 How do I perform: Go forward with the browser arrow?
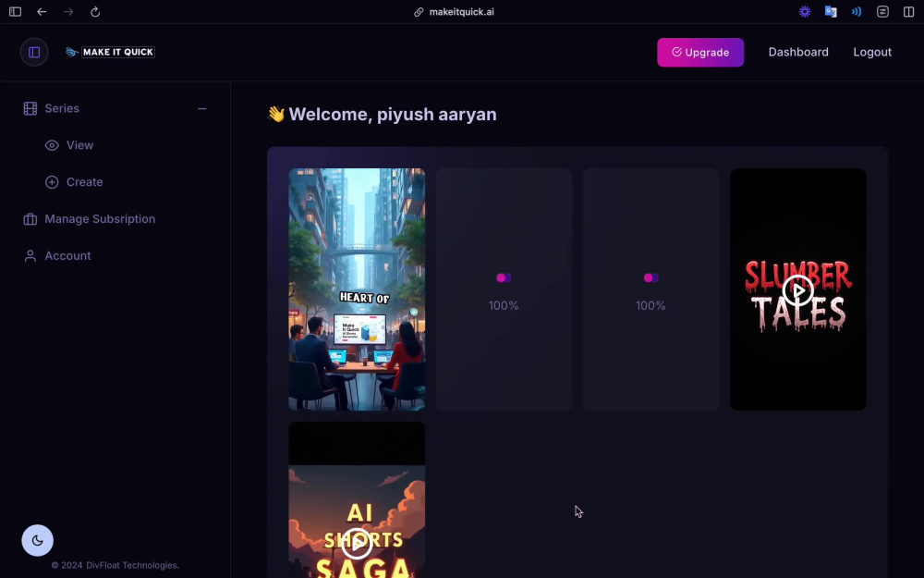[x=68, y=12]
